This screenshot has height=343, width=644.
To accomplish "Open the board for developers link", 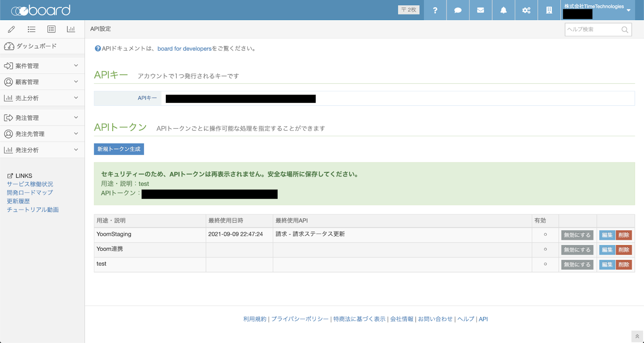I will tap(184, 49).
